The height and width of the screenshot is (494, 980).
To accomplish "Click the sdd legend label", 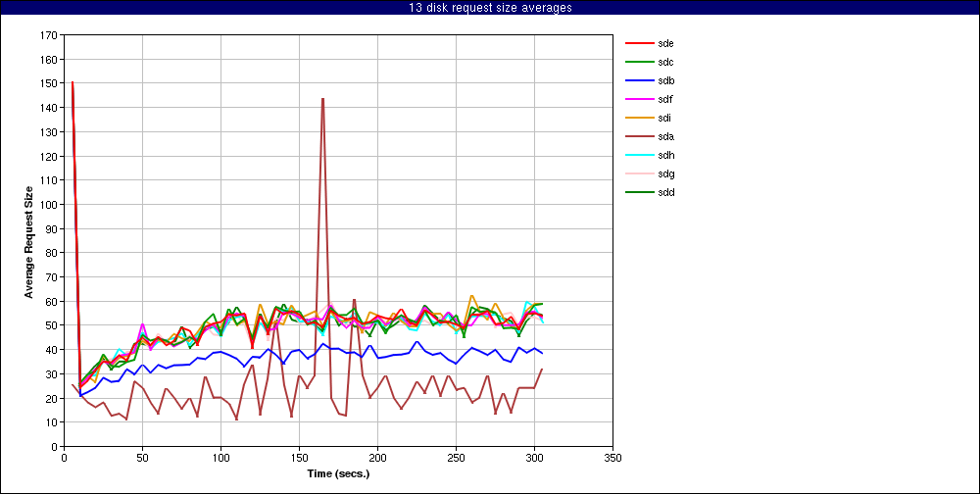I will point(665,192).
